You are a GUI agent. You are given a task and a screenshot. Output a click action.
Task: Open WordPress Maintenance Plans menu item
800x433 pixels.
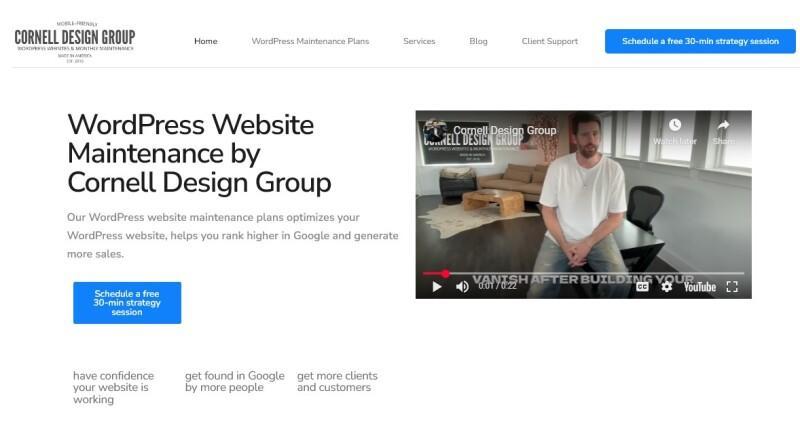click(x=310, y=41)
